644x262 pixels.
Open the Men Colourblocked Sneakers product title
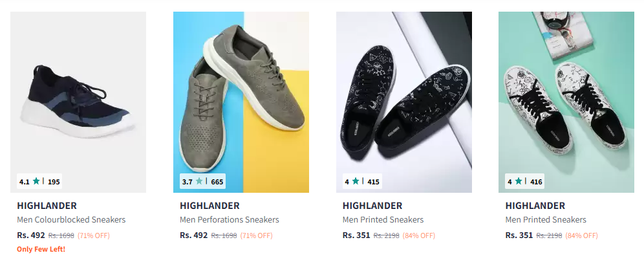(71, 220)
